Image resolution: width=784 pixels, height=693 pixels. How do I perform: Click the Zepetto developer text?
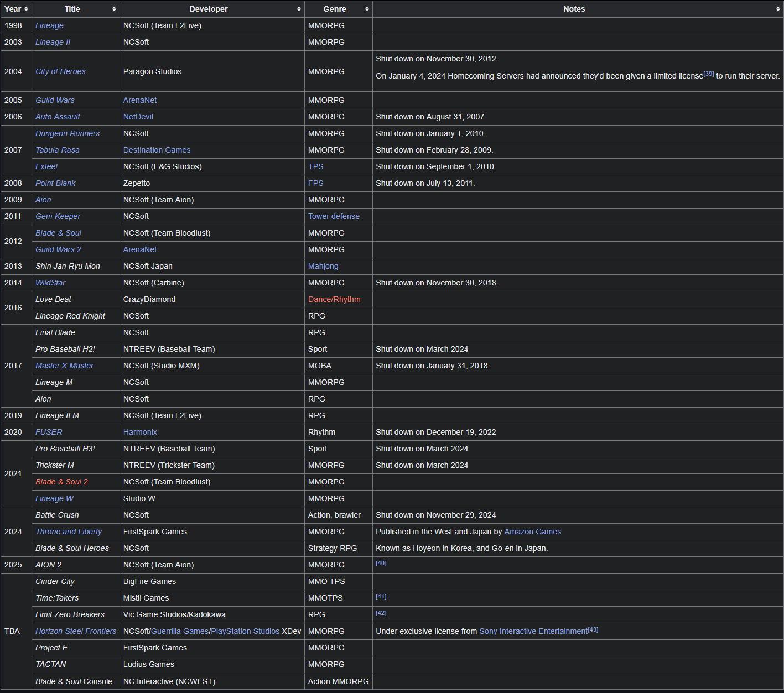click(137, 183)
